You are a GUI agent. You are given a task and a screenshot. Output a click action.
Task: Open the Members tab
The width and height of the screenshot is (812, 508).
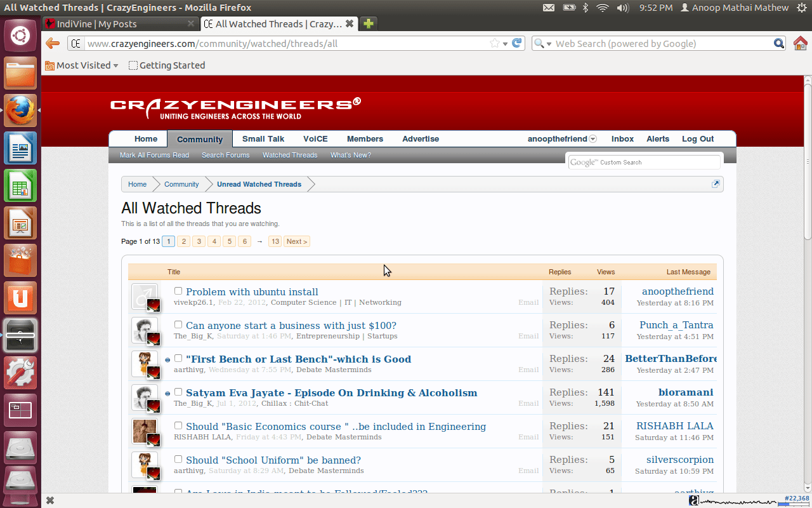pyautogui.click(x=365, y=139)
